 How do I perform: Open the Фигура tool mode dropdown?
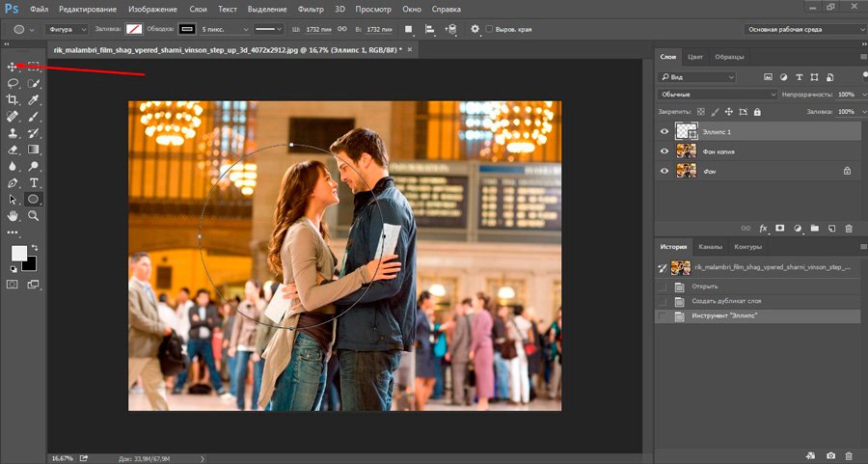pyautogui.click(x=67, y=29)
